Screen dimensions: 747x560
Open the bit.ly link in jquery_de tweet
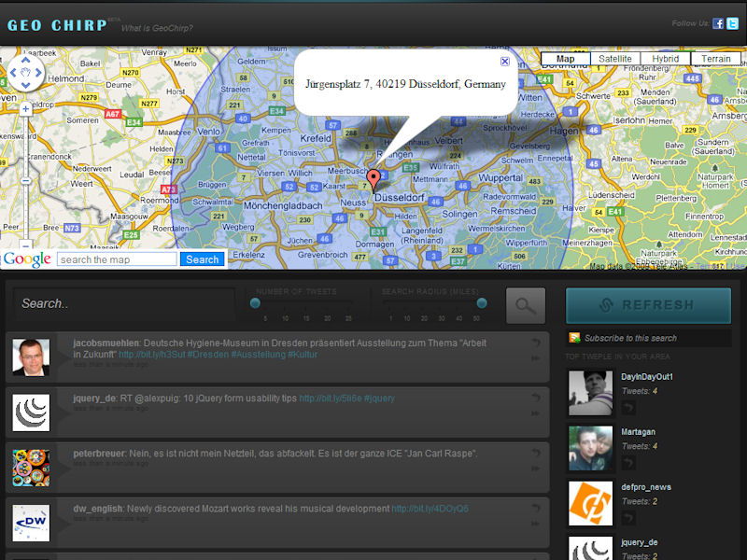coord(331,399)
